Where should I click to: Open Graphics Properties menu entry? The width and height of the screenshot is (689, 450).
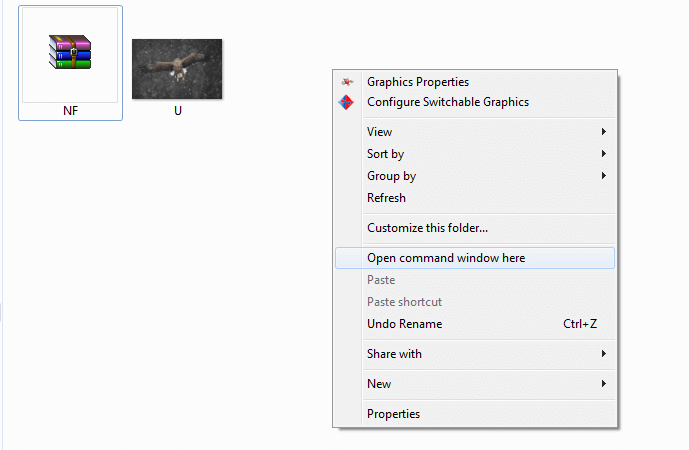(x=418, y=82)
